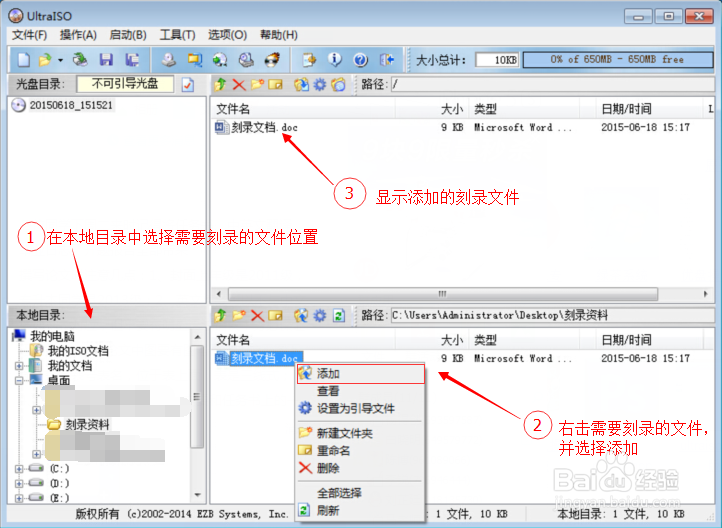
Task: Click the 大小总计 10KB value box
Action: [497, 60]
